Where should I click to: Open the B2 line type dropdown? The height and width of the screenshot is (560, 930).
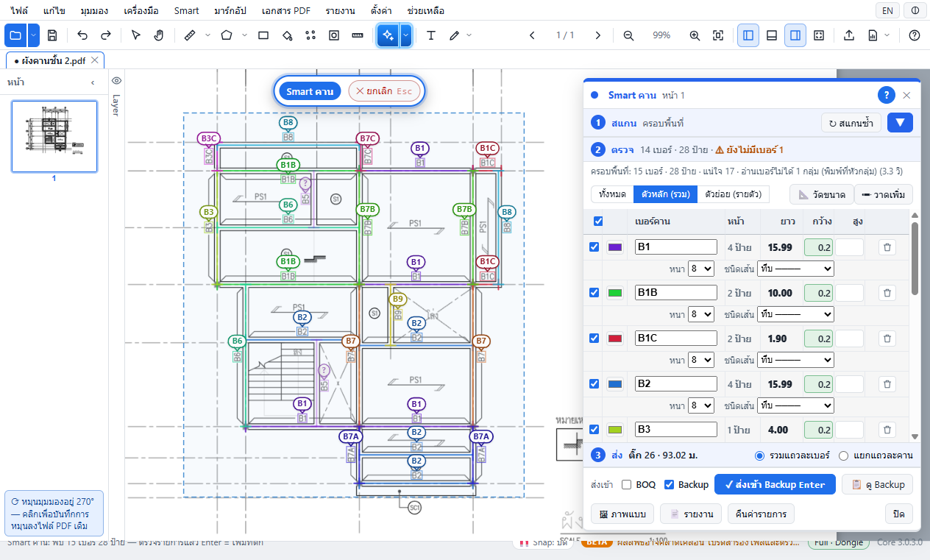click(795, 405)
